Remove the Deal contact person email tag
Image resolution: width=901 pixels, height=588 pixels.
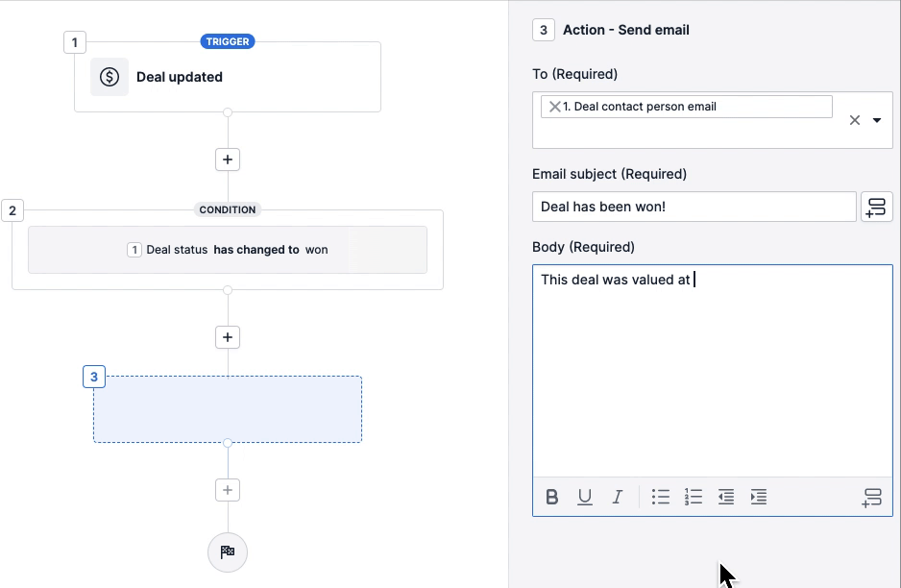click(554, 107)
